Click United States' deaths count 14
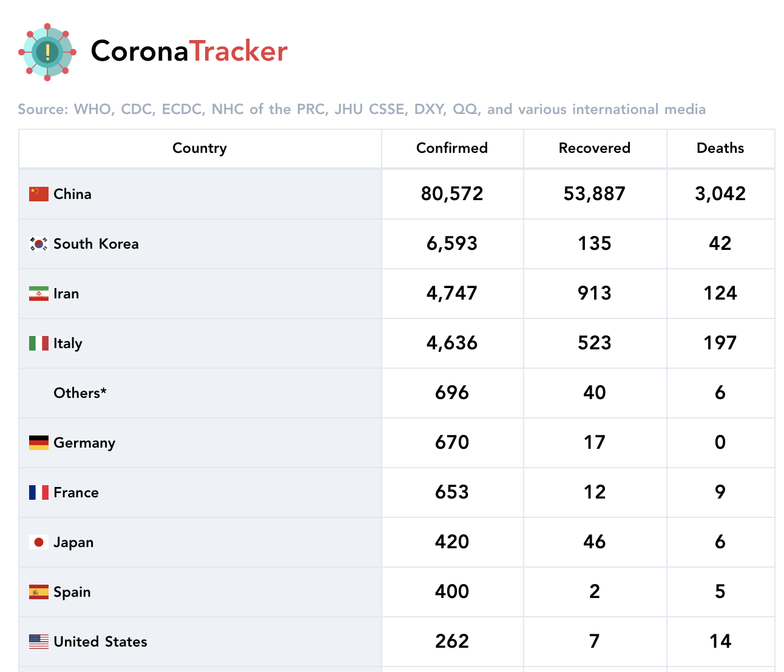Viewport: 784px width, 672px height. tap(720, 642)
